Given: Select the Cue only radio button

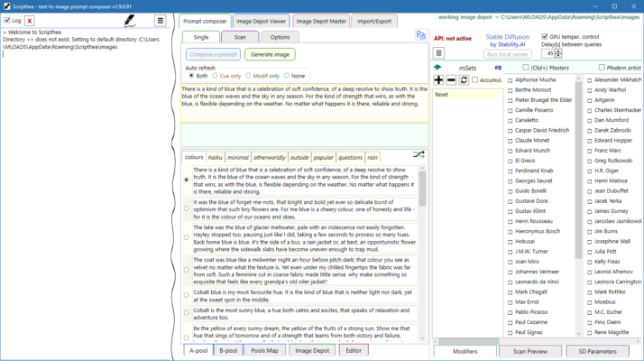Looking at the screenshot, I should 215,76.
